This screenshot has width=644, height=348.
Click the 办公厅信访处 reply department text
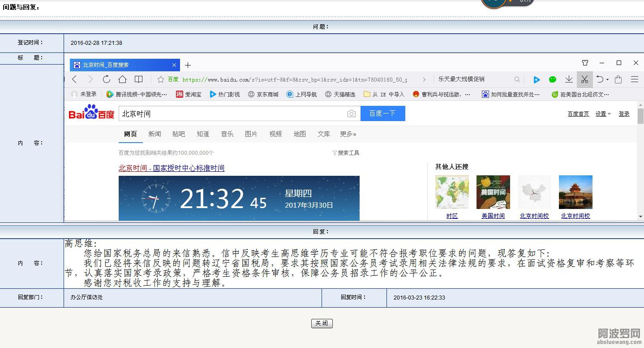point(86,297)
